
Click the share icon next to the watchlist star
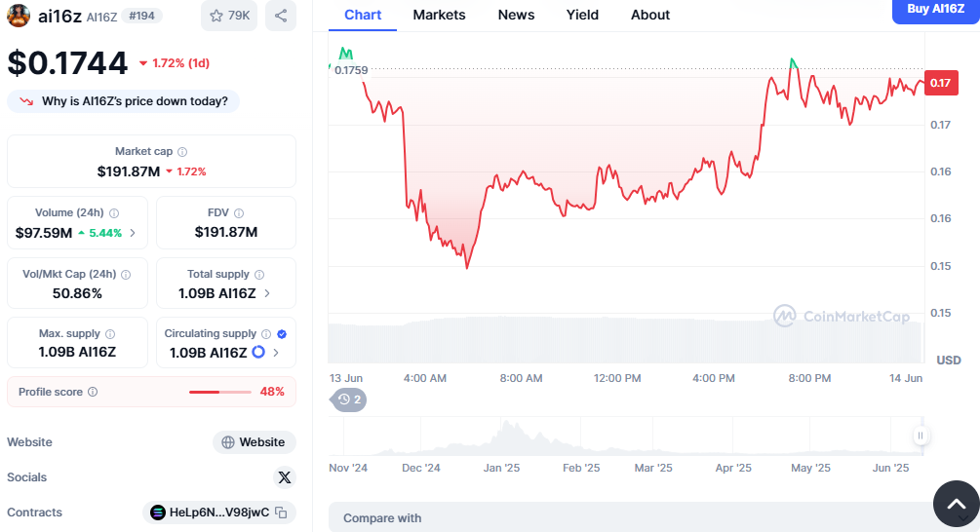click(281, 16)
